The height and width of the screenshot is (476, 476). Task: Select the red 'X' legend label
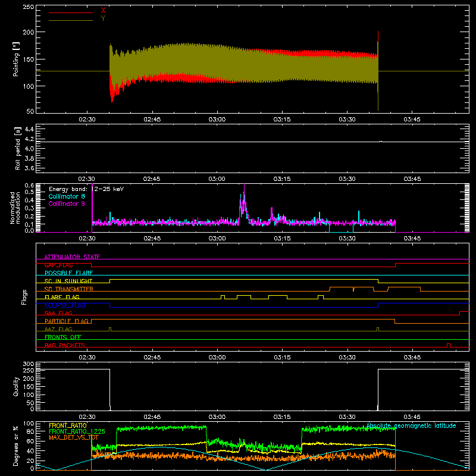103,11
